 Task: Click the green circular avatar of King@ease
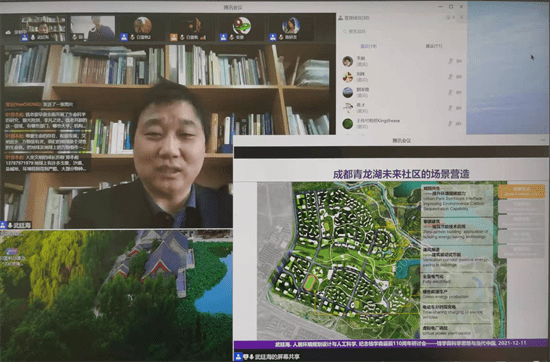348,123
